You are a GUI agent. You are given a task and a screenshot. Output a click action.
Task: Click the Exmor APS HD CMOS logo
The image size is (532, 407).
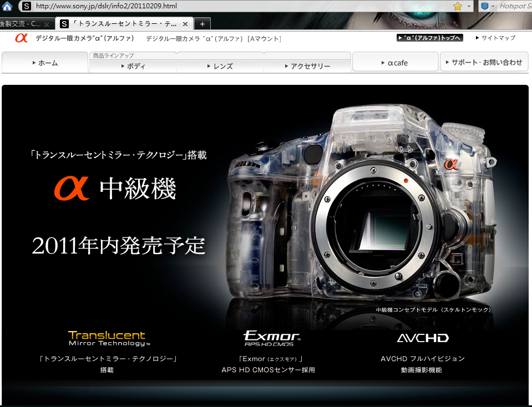271,338
